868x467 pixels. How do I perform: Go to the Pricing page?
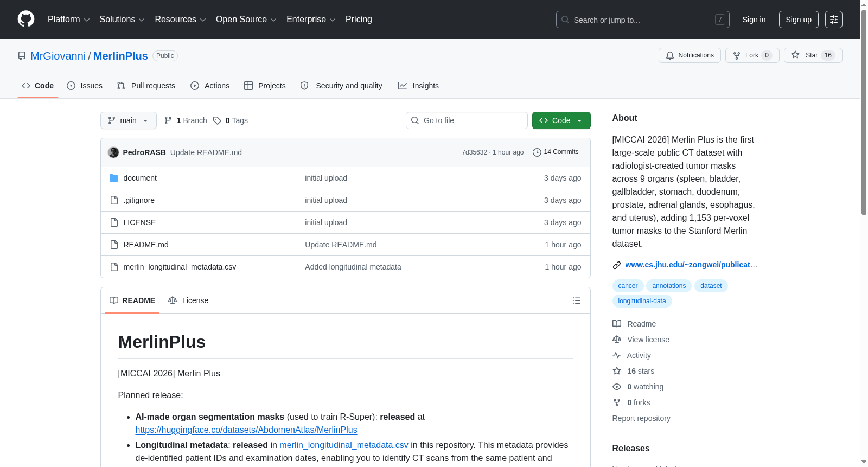[359, 20]
